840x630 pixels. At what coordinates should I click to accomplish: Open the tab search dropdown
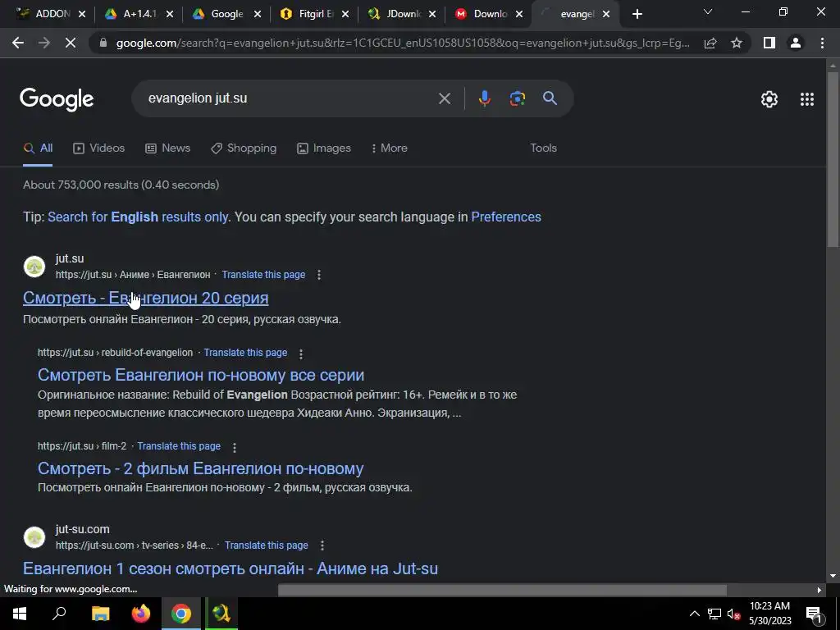(708, 11)
